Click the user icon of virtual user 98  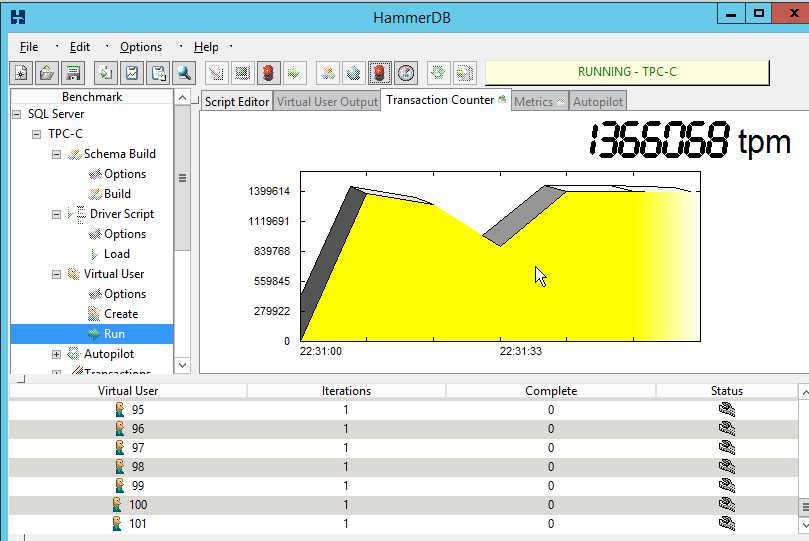pos(120,467)
